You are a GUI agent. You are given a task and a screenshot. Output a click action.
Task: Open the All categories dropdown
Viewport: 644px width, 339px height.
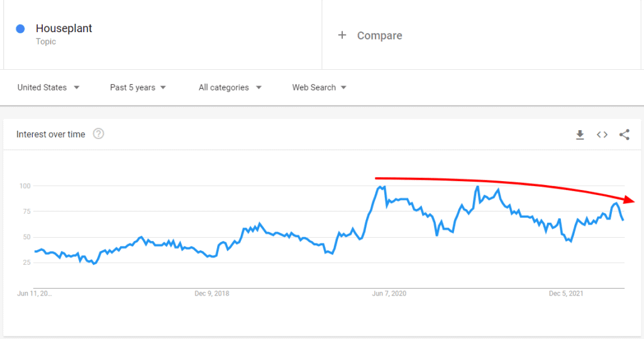pyautogui.click(x=230, y=87)
